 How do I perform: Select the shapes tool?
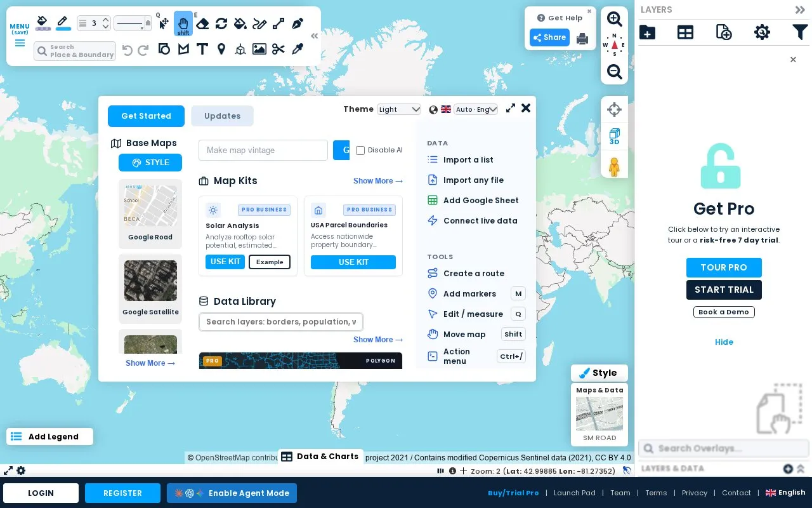click(x=164, y=49)
